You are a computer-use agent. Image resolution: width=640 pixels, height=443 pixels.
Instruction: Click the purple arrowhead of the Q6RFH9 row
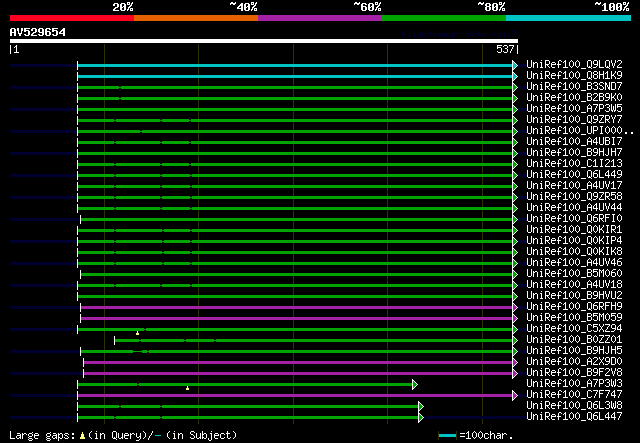(515, 307)
